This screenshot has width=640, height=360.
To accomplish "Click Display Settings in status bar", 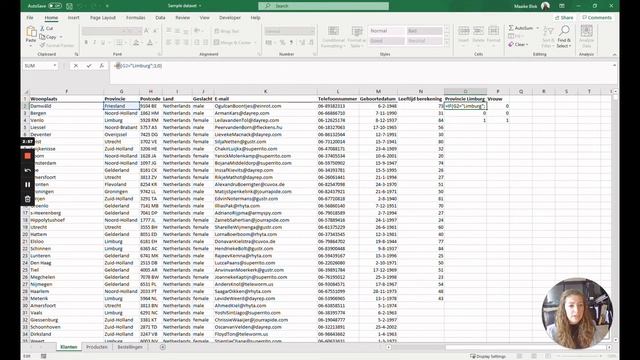I will 488,356.
